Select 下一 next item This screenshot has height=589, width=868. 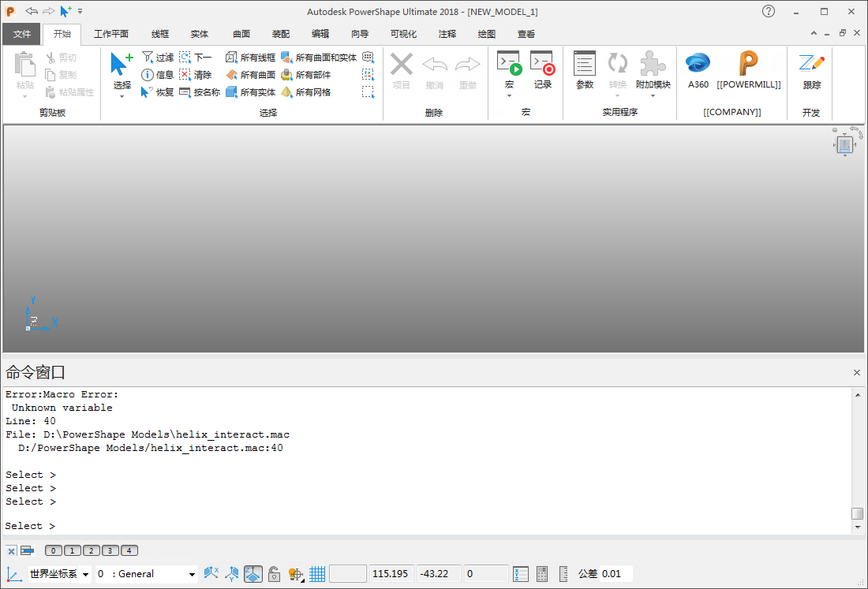[196, 57]
